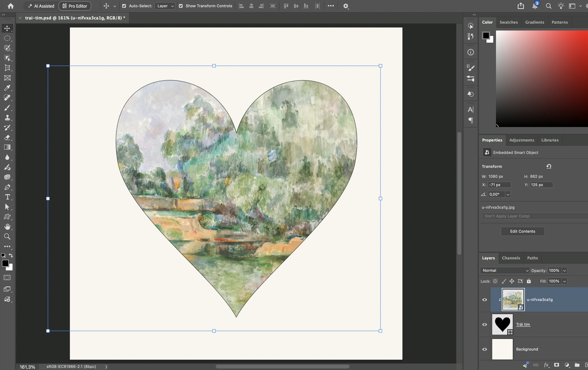This screenshot has width=588, height=370.
Task: Hide the u-nifvxa3ca1g layer
Action: tap(485, 300)
